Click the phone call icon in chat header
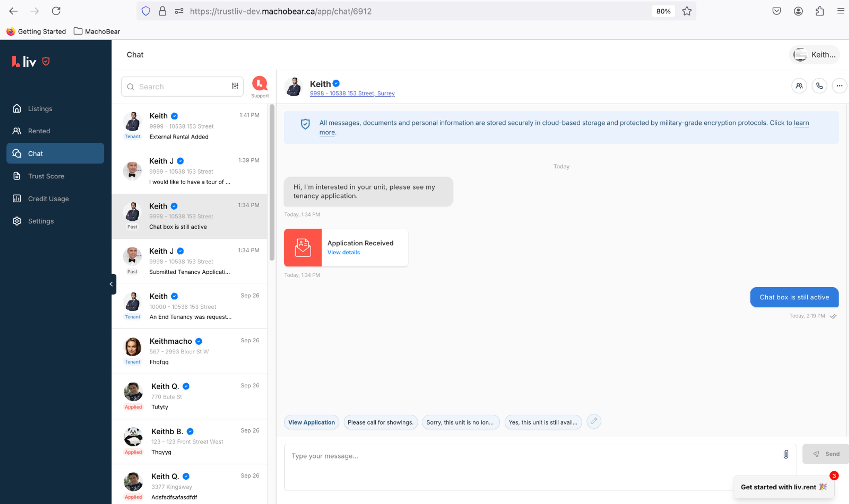This screenshot has height=504, width=849. pos(819,86)
